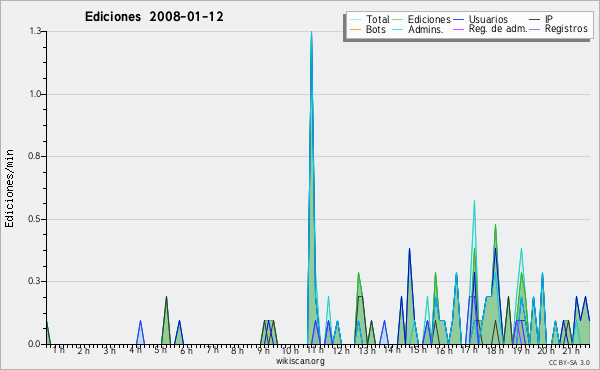Click the '11 h' x-axis label
Viewport: 600px width, 370px height.
315,350
